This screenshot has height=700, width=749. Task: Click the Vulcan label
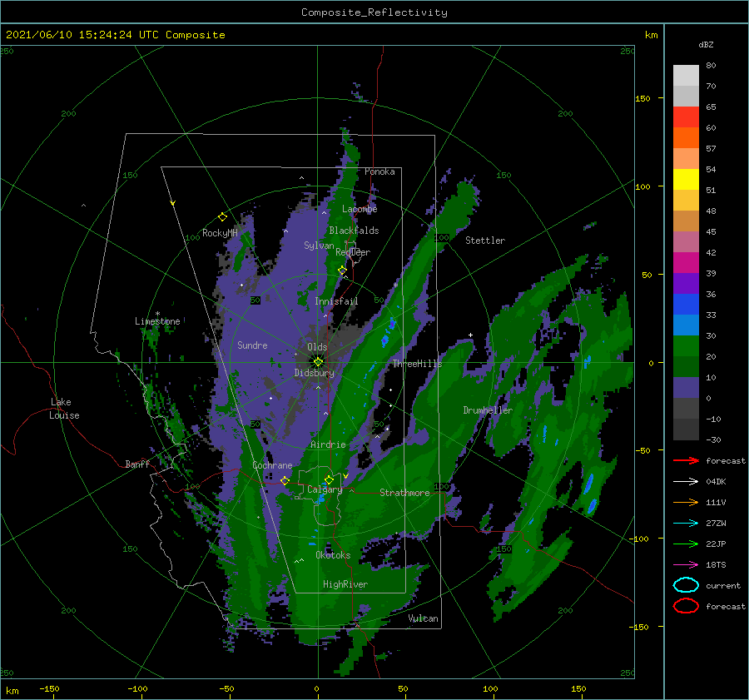[x=423, y=618]
